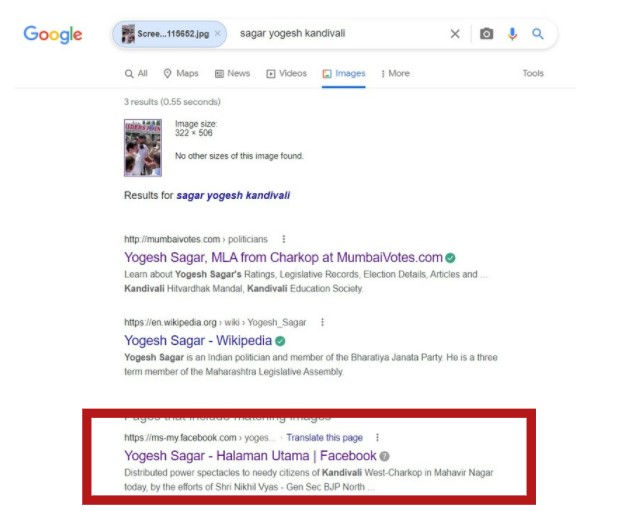Open Yogesh Sagar - Wikipedia result
This screenshot has height=527, width=636.
[x=198, y=340]
